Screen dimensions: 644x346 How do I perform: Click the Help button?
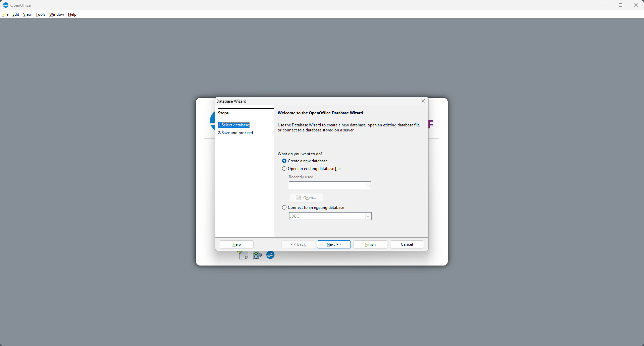coord(236,244)
